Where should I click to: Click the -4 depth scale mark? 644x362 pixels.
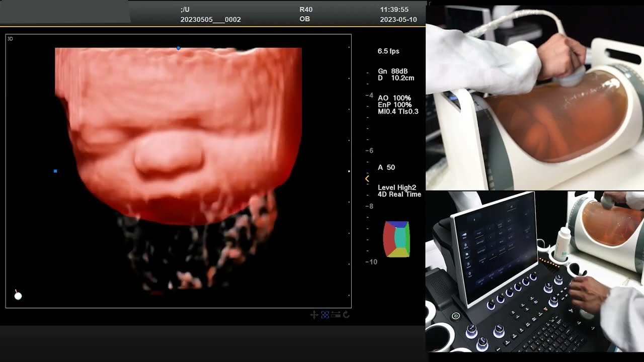pos(370,96)
